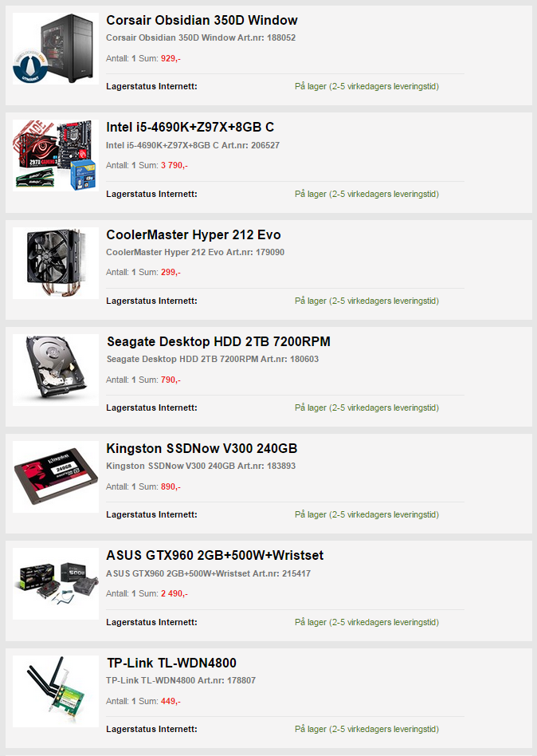The width and height of the screenshot is (537, 756).
Task: Click the stock status text for Kingston SSD
Action: click(367, 515)
